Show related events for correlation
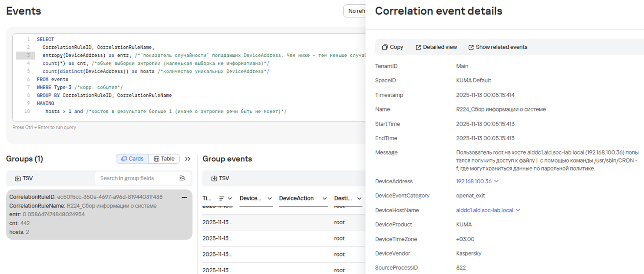The width and height of the screenshot is (644, 274). (498, 47)
